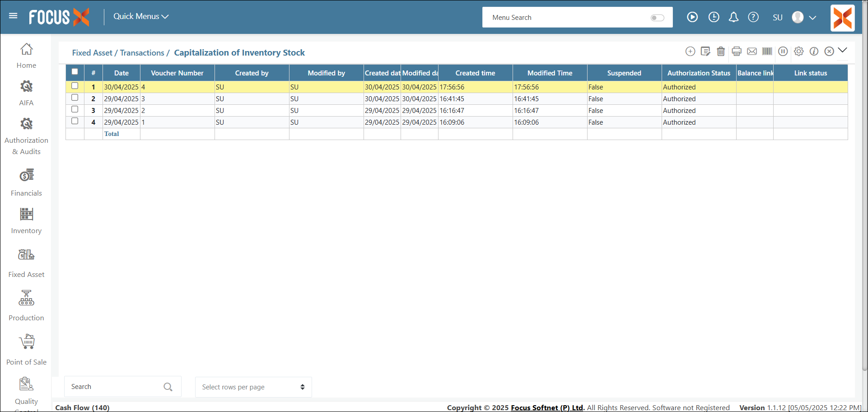
Task: Click the notification bell icon
Action: point(733,17)
